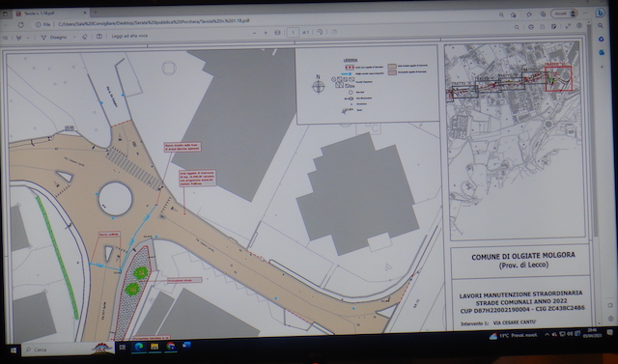Click the page number input field
Viewport: 618px width, 364px height.
click(x=293, y=32)
